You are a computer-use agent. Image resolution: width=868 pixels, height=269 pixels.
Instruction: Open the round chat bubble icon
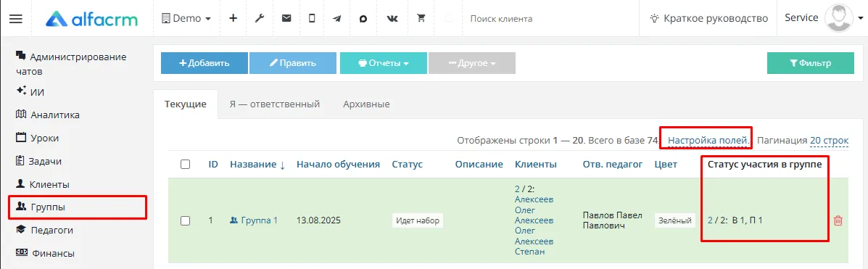tap(363, 18)
